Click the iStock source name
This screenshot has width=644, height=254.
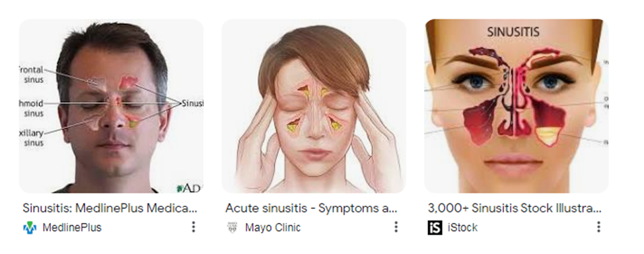click(462, 228)
